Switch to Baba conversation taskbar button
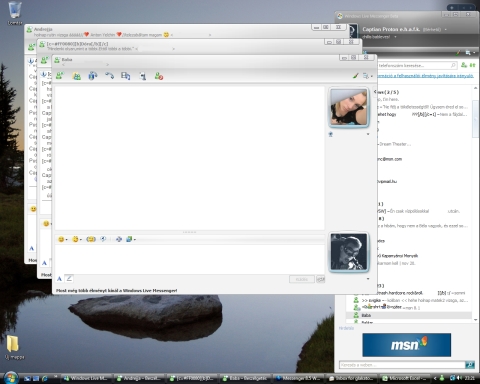Screen dimensions: 480x384 tap(245, 378)
